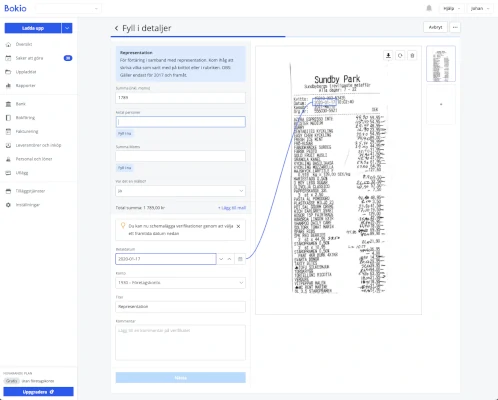Open the calendar picker for the date
This screenshot has height=400, width=498.
click(x=240, y=259)
